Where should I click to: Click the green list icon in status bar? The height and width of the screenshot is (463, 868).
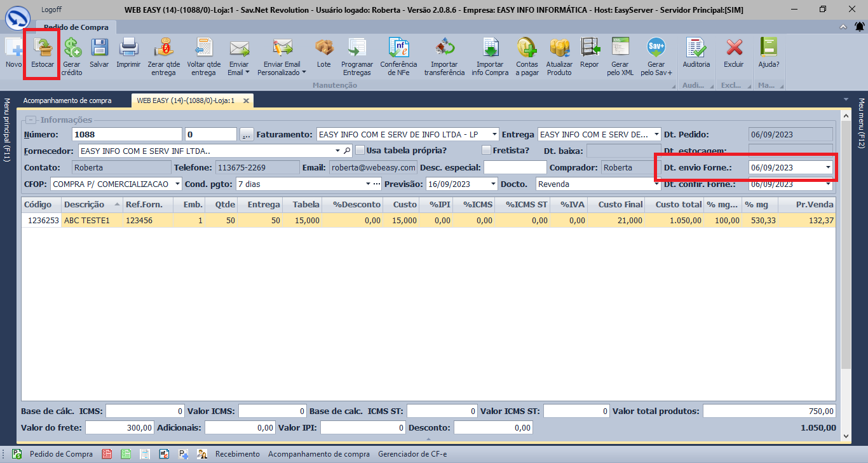tap(126, 454)
